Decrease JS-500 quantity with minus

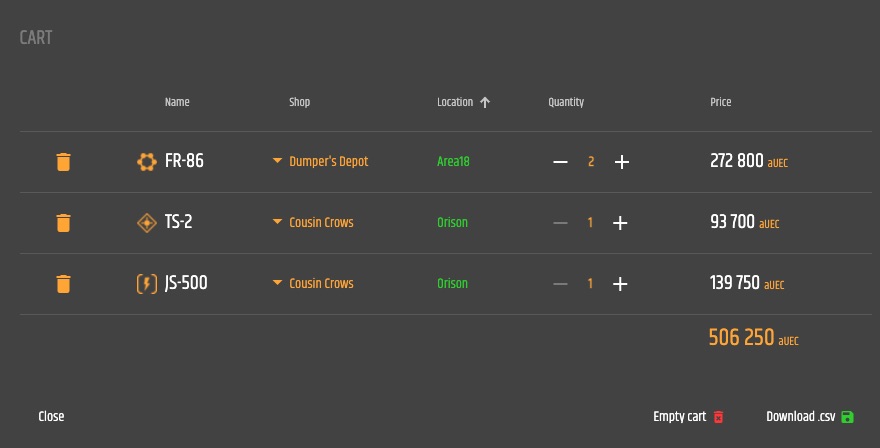560,284
